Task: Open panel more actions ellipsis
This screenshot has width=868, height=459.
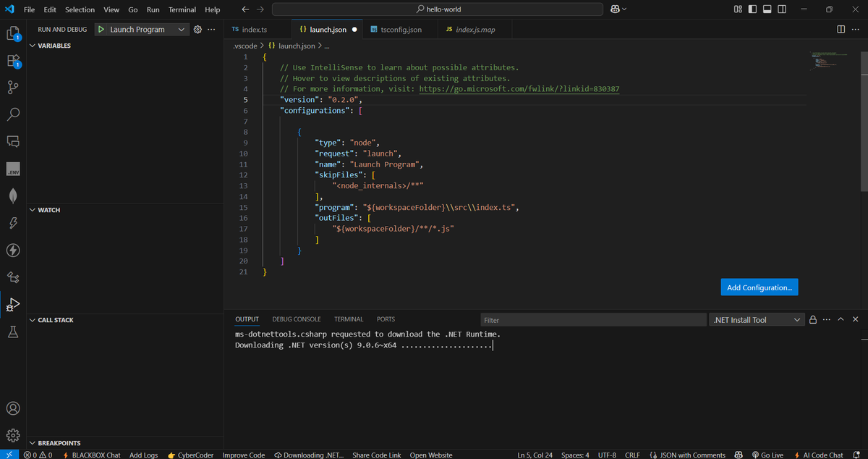Action: [827, 319]
